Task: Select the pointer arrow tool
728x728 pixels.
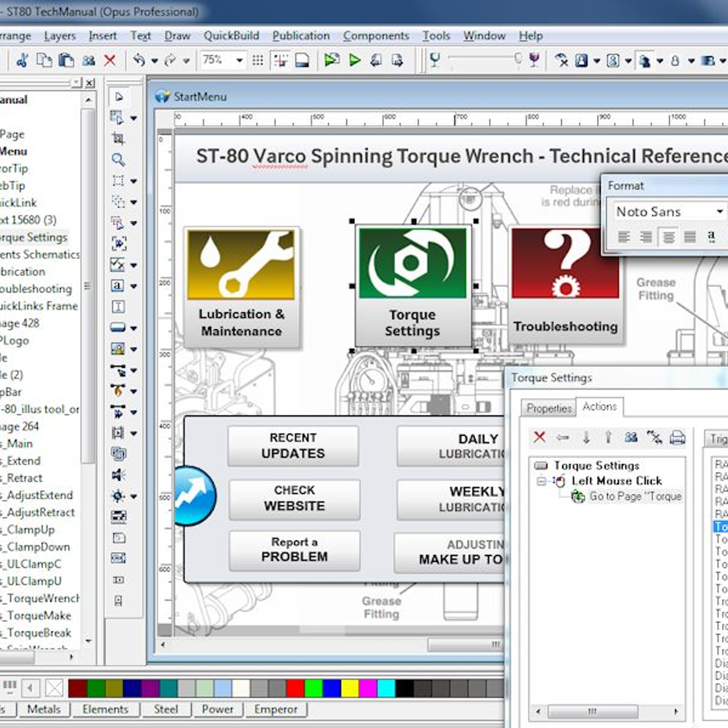Action: (119, 96)
